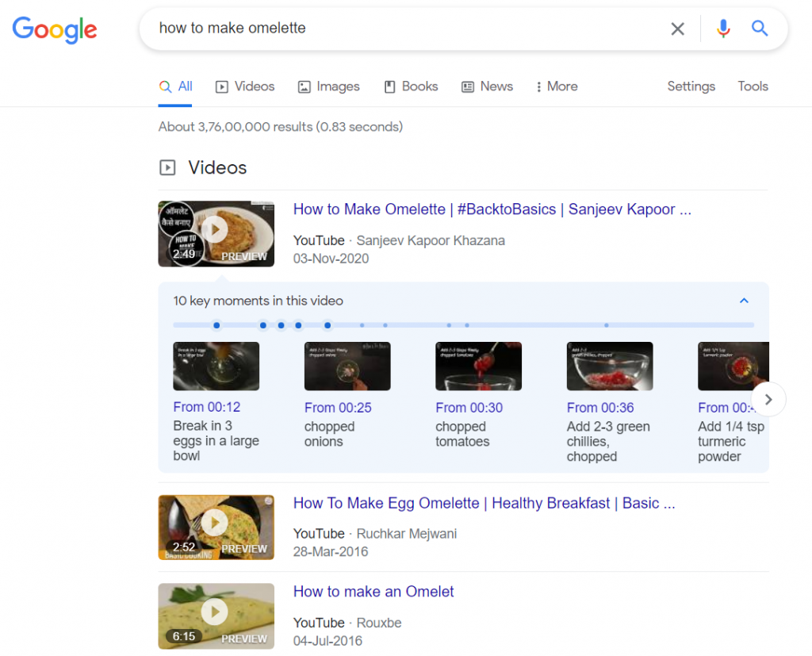Clear the search box with X
Image resolution: width=812 pixels, height=656 pixels.
[x=677, y=29]
